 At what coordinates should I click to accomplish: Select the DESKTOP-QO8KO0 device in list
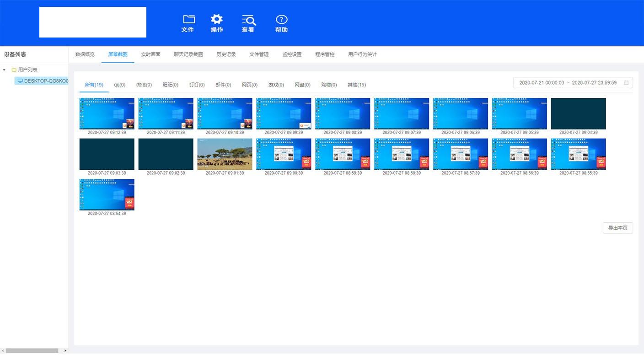click(46, 81)
